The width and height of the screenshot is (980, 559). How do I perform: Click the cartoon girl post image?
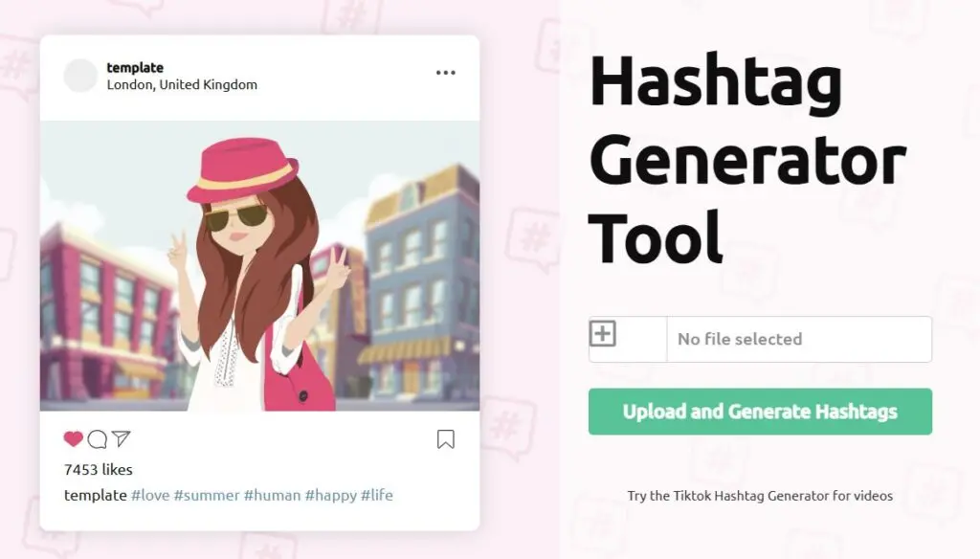(259, 266)
